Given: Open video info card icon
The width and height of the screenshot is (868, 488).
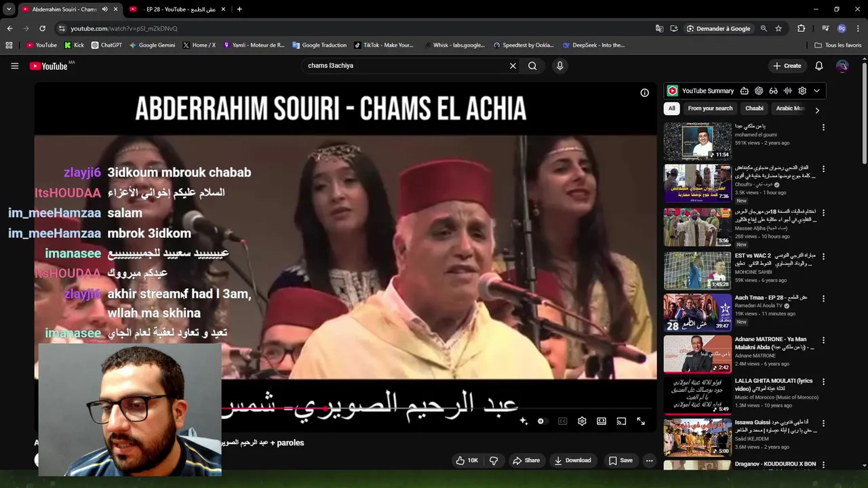Looking at the screenshot, I should pos(644,93).
